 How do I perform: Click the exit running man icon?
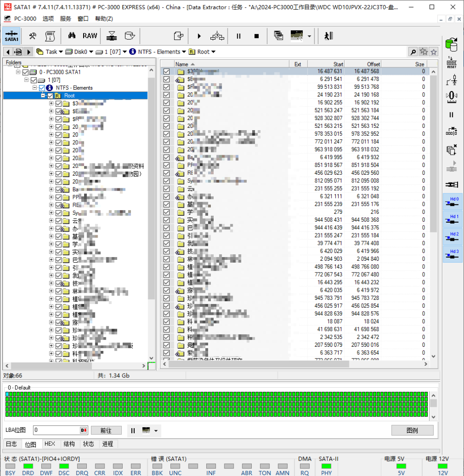point(329,36)
